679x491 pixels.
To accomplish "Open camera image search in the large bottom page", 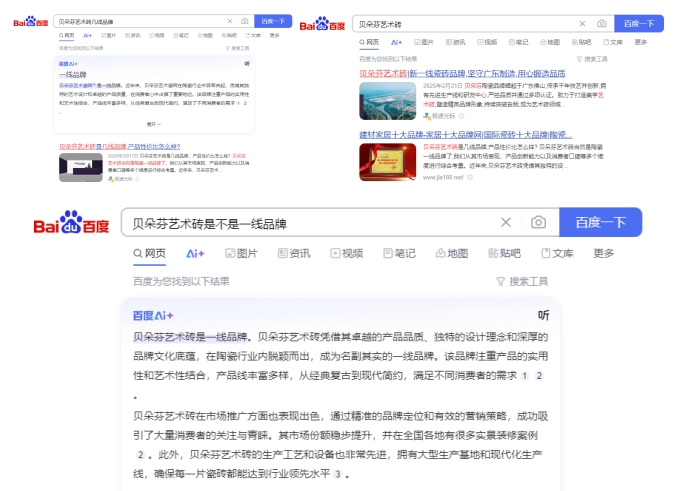I will pyautogui.click(x=538, y=222).
